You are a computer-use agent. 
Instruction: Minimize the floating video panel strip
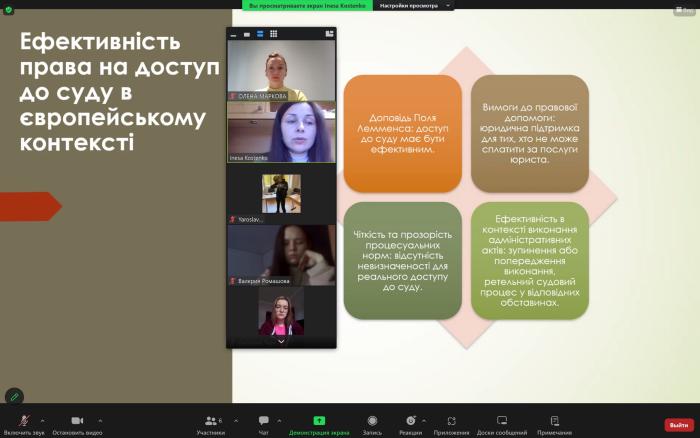coord(234,34)
